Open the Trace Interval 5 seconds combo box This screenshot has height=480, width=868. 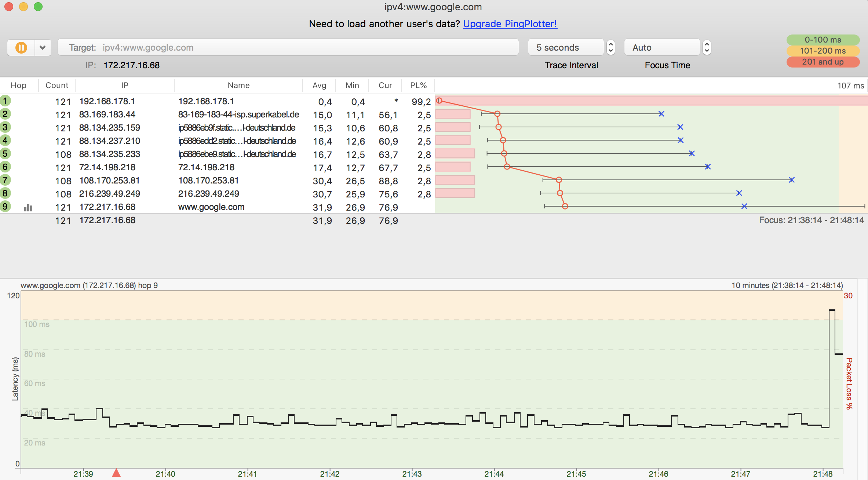tap(566, 48)
